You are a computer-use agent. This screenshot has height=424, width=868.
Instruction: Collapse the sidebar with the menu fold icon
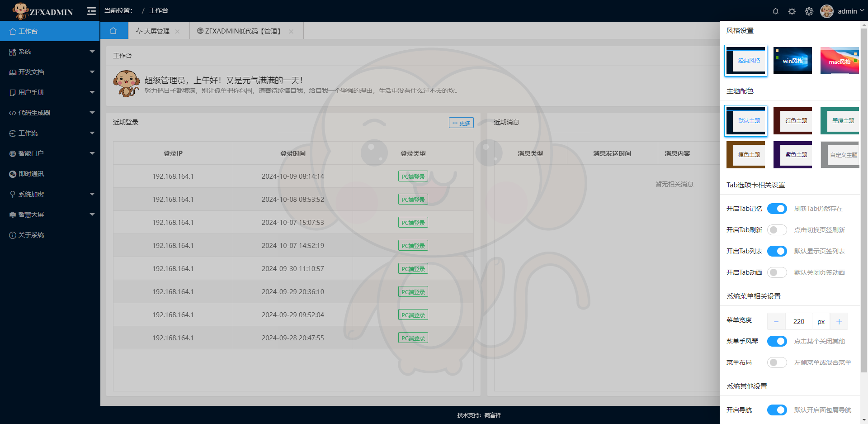click(91, 11)
